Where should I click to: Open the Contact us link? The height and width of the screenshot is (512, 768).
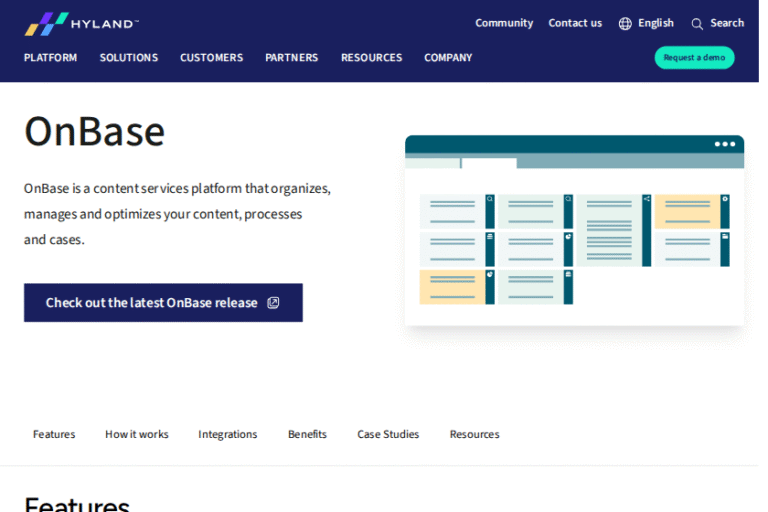coord(575,23)
